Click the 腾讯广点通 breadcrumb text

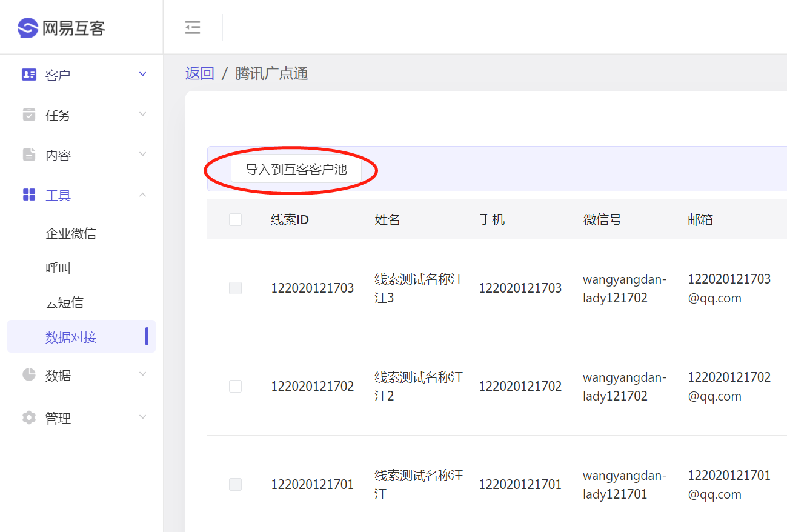[x=271, y=73]
